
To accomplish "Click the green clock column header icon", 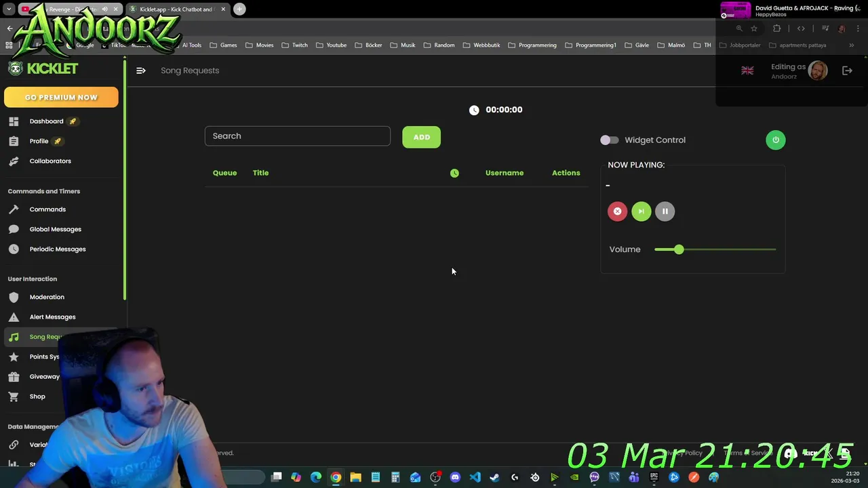I will 454,173.
